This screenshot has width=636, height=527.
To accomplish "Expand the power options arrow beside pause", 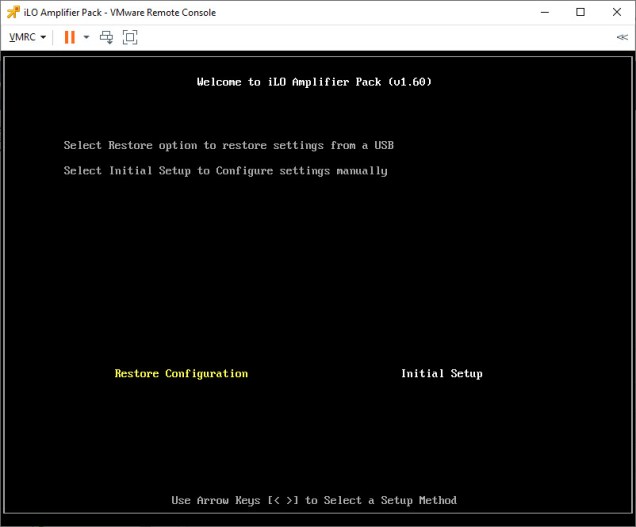I will (86, 37).
